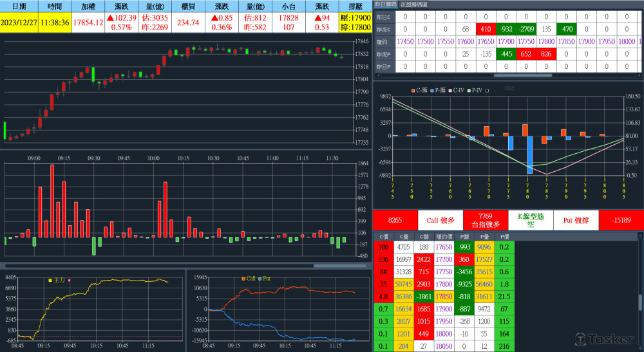644x352 pixels.
Task: Click the pink legend square beside 主力
Action: 70,280
